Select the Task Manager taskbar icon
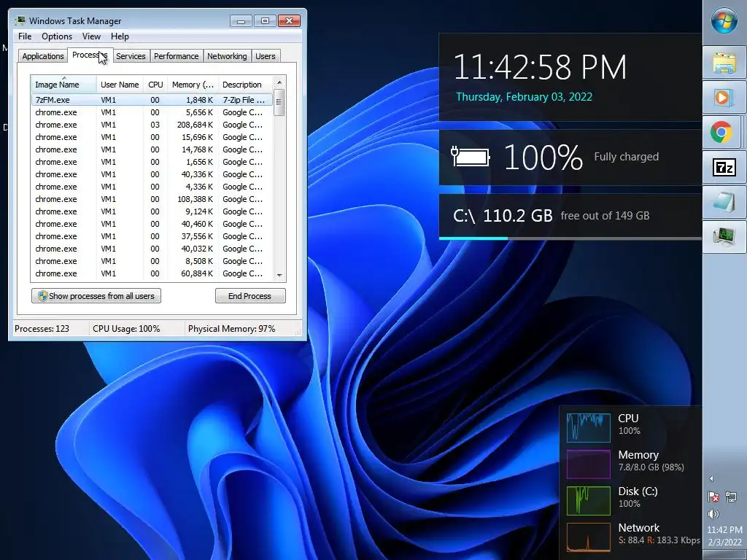 tap(724, 237)
